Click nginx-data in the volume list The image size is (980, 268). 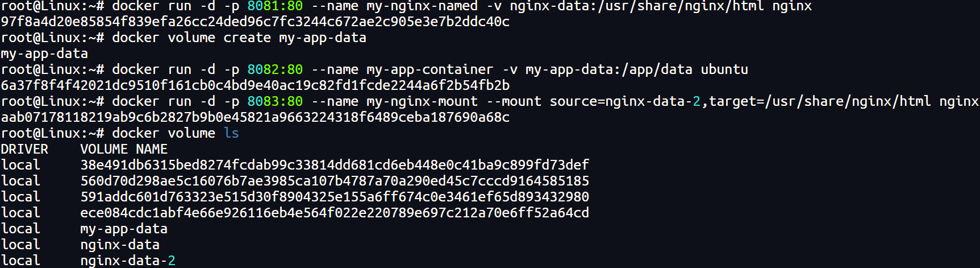120,245
